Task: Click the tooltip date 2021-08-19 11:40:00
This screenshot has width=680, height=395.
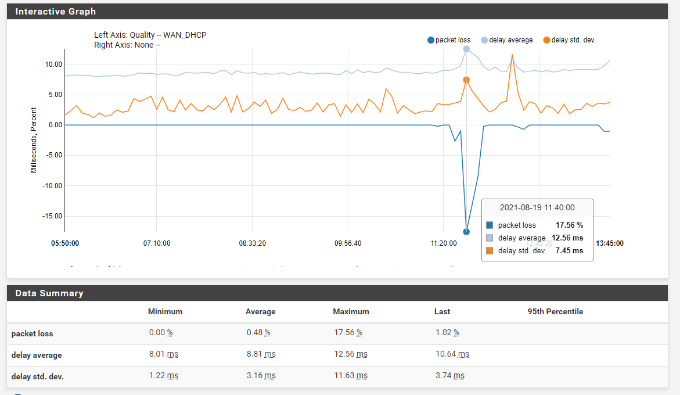Action: coord(537,207)
